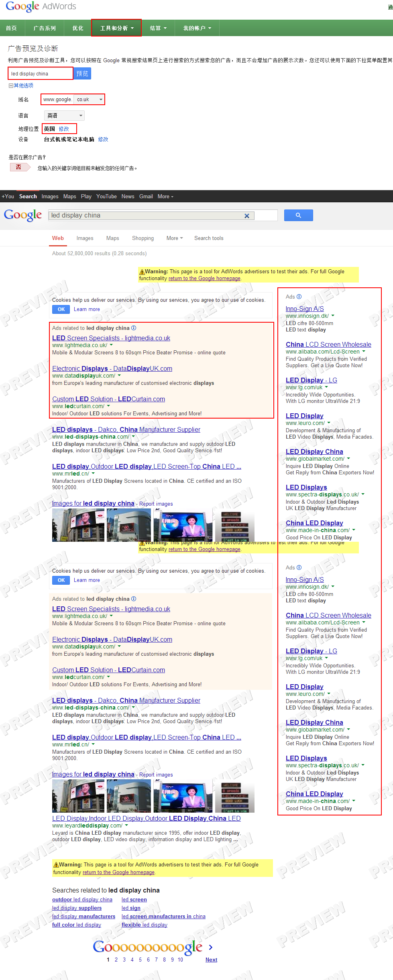Click the blue next-page chevron arrow
393x980 pixels.
point(211,947)
